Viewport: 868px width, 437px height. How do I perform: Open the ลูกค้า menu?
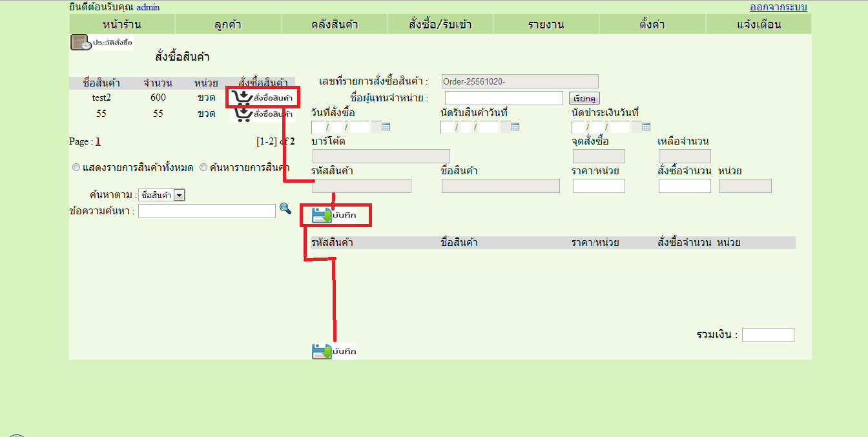point(228,25)
